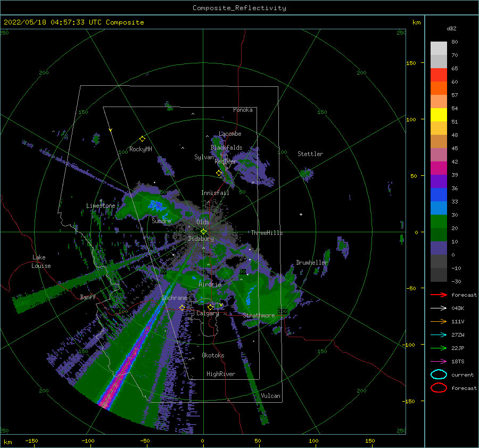This screenshot has width=479, height=448.
Task: Select the topmost light gray 80 dBZ swatch
Action: 439,48
